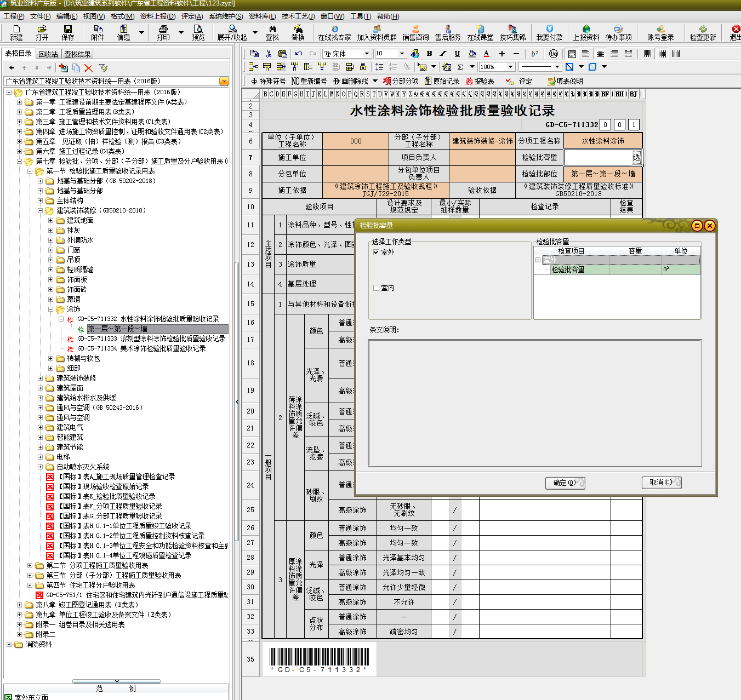Toggle underline text formatting
This screenshot has width=741, height=700.
coord(457,53)
